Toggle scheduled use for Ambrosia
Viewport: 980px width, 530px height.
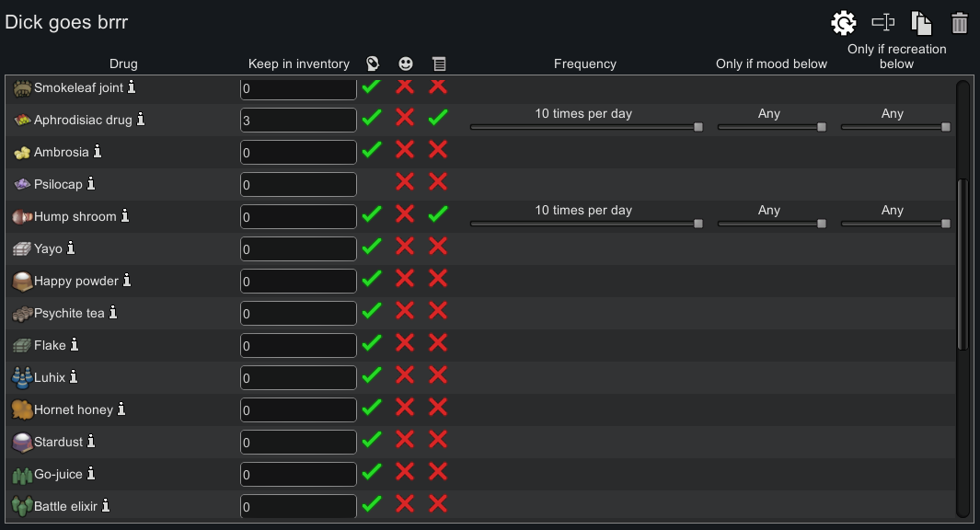(438, 149)
